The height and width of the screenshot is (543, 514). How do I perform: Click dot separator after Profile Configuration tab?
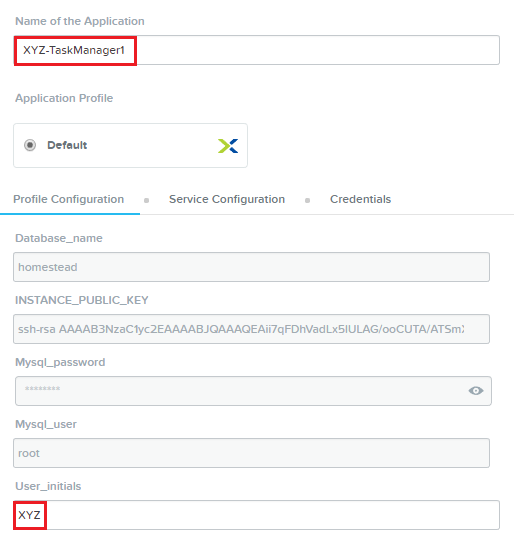tap(147, 201)
